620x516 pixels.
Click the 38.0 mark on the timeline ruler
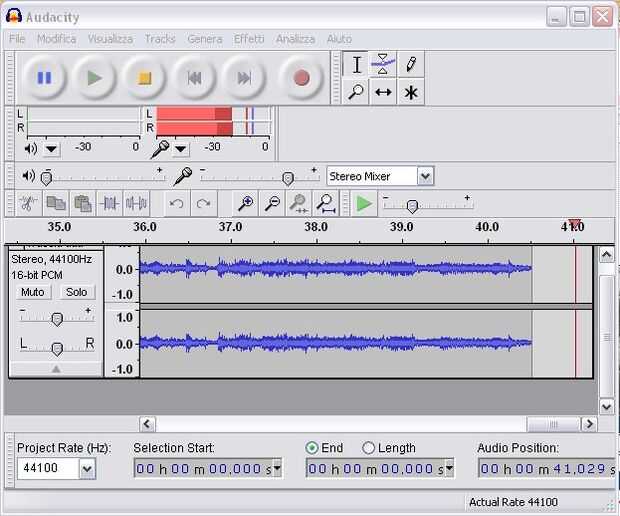pyautogui.click(x=316, y=227)
